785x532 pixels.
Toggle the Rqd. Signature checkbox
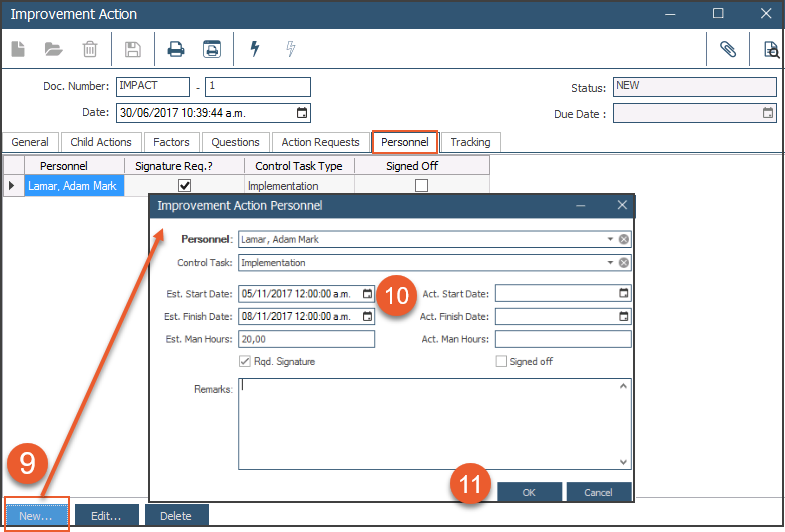click(x=245, y=361)
